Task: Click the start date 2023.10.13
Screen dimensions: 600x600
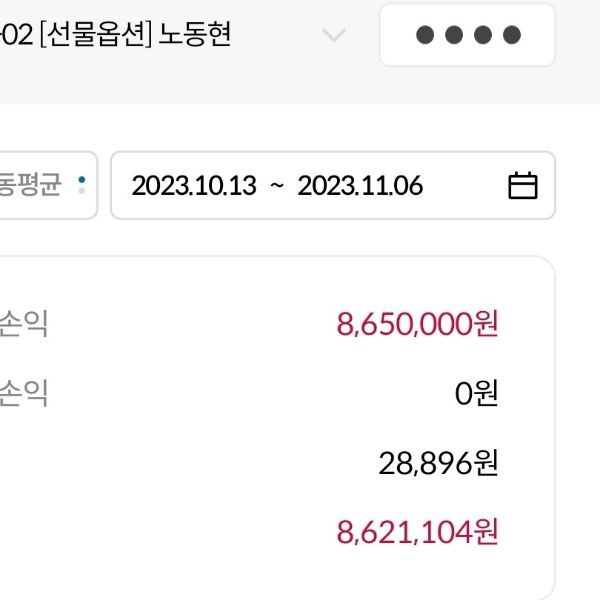Action: [x=194, y=186]
